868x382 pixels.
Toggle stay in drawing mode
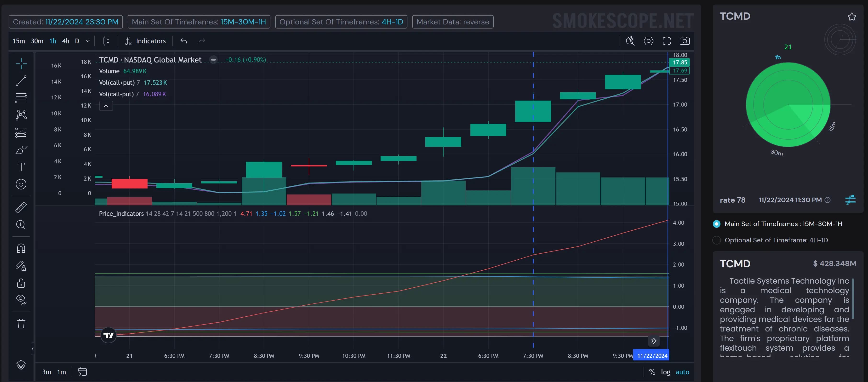pos(21,266)
